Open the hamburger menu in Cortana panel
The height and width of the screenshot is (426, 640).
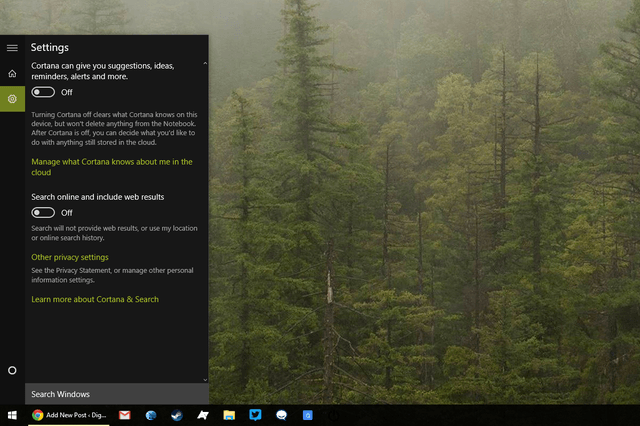(x=12, y=48)
